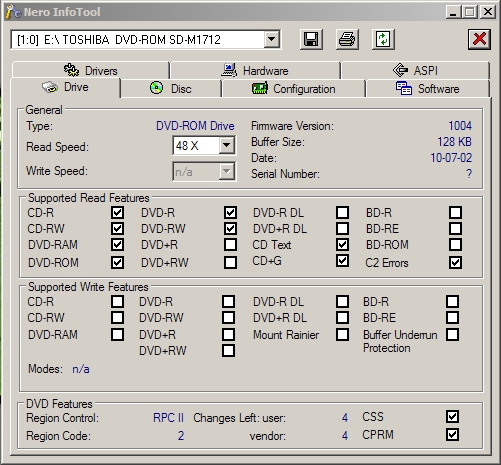Viewport: 501px width, 465px height.
Task: Click the 'DVD-ROM Drive' type value
Action: pos(195,126)
